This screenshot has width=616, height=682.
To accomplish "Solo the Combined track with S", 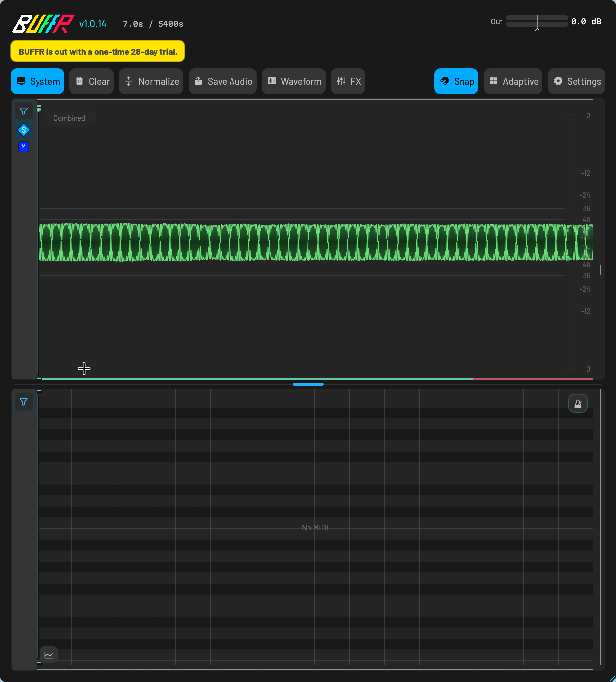I will 24,130.
